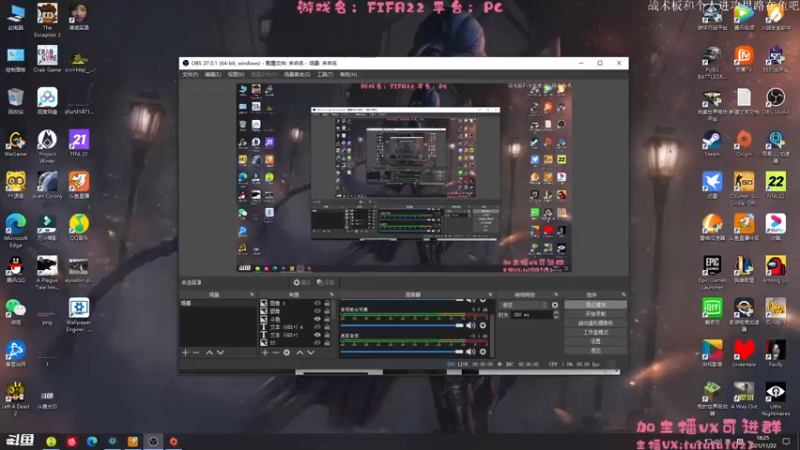The width and height of the screenshot is (800, 450).
Task: Open FIFA 21 desktop shortcut
Action: (79, 143)
